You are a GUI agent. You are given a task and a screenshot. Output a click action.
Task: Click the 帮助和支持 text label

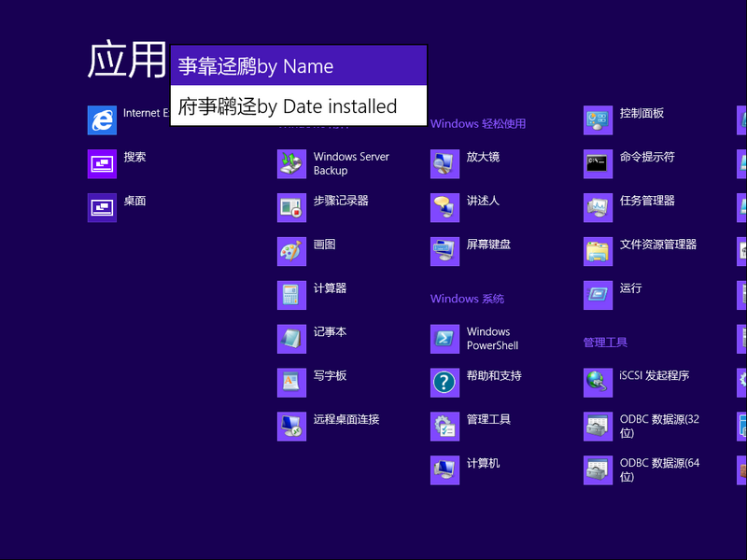494,376
